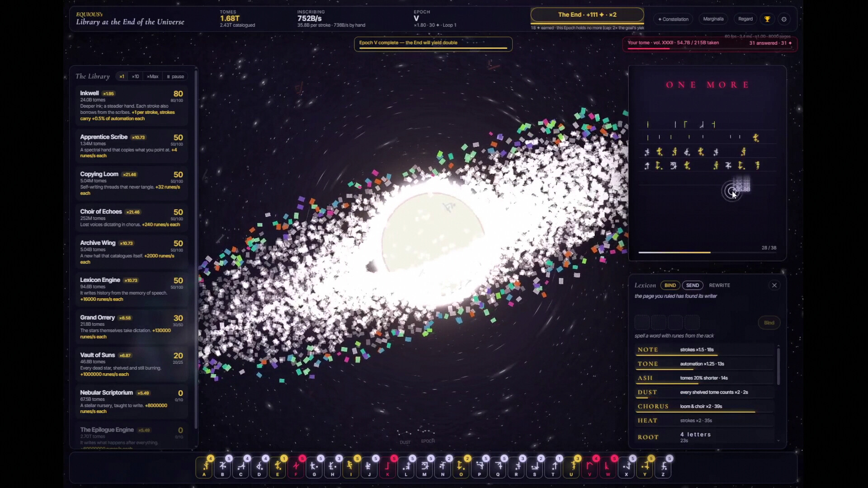Open the Regard menu
This screenshot has height=488, width=868.
tap(745, 19)
